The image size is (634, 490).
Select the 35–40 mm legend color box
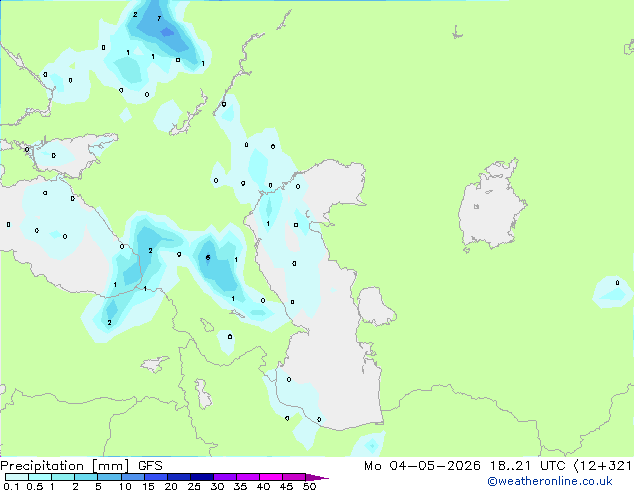click(x=248, y=477)
